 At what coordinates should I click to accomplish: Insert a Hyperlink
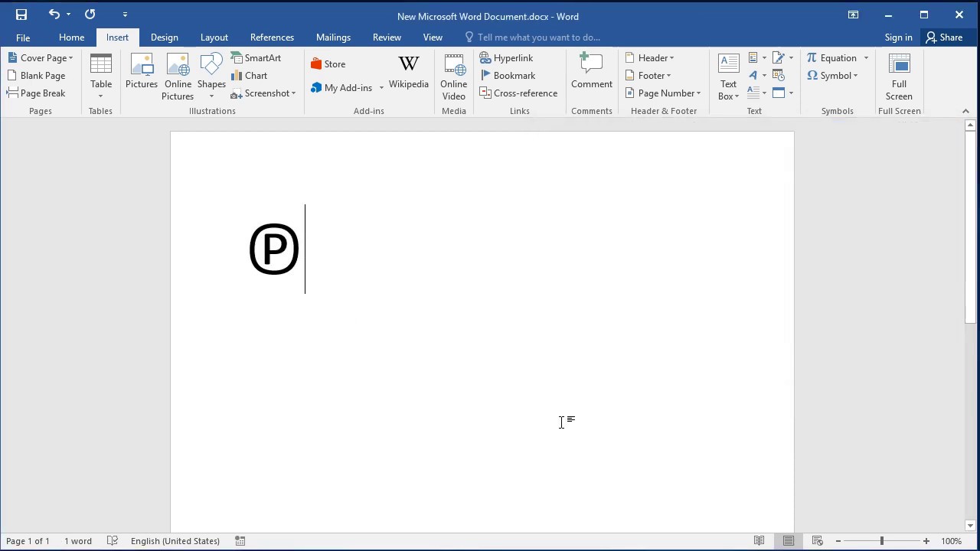pyautogui.click(x=507, y=58)
